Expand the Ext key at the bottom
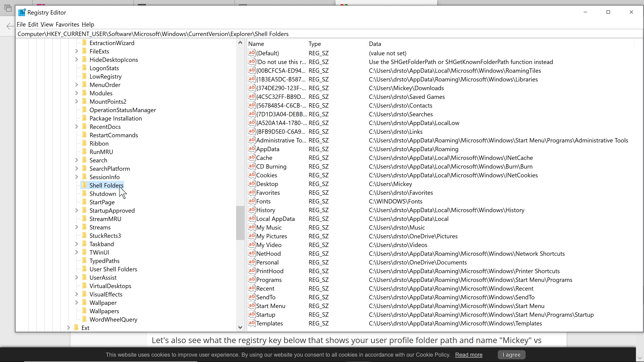644x362 pixels. point(68,328)
